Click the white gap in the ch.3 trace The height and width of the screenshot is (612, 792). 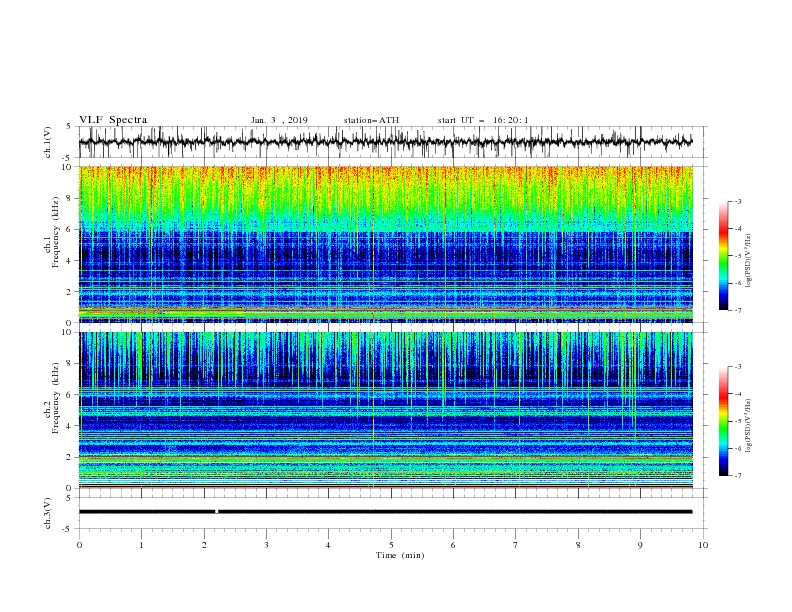(217, 512)
